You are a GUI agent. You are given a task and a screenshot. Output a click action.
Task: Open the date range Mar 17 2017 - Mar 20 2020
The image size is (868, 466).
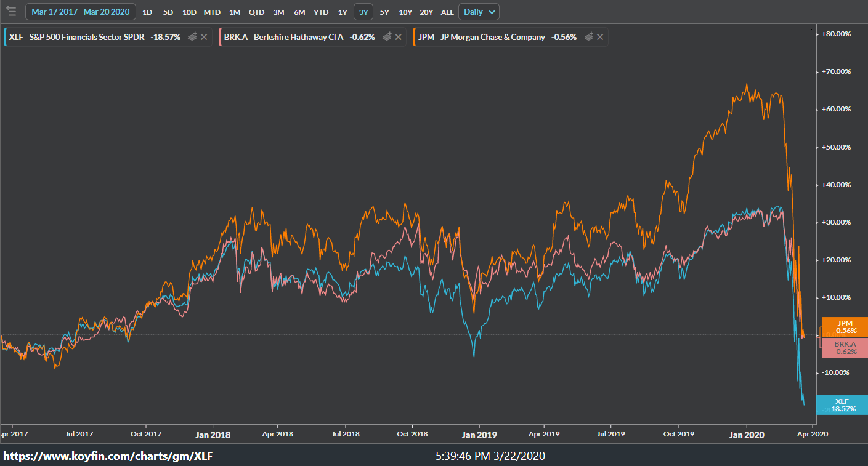(81, 12)
